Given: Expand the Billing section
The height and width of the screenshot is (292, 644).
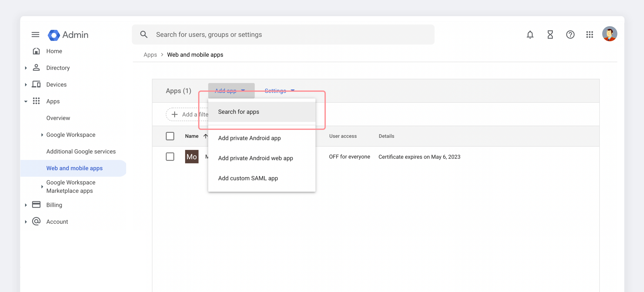Looking at the screenshot, I should tap(26, 205).
